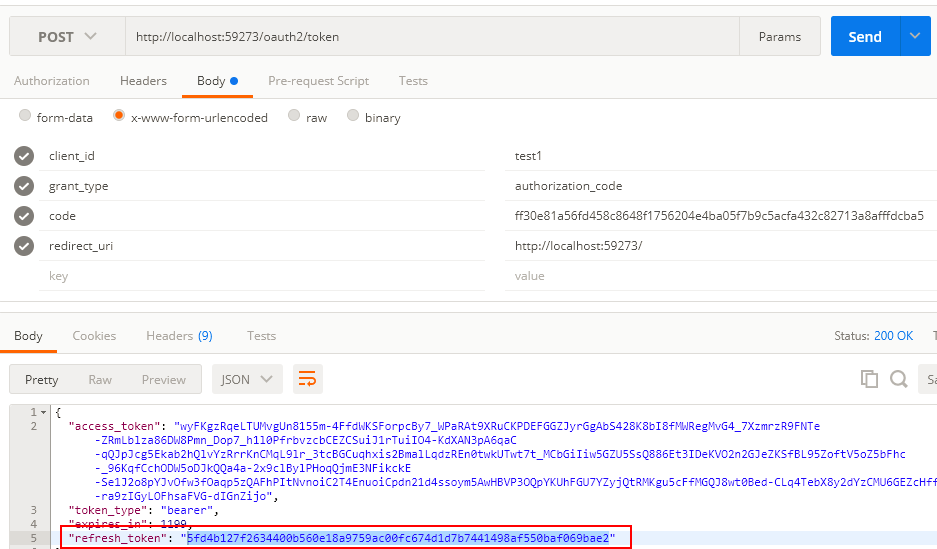Open the Params editor
This screenshot has height=549, width=937.
pyautogui.click(x=779, y=36)
